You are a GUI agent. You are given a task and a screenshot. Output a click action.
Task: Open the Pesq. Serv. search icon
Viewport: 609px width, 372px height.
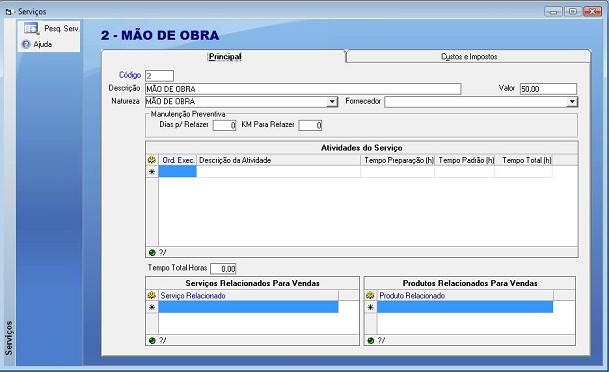(31, 28)
